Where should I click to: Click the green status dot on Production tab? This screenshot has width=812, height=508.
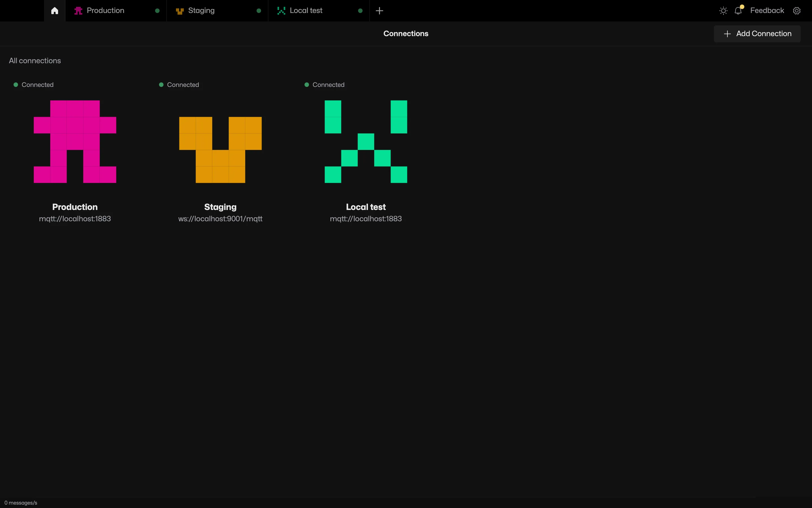pos(157,11)
